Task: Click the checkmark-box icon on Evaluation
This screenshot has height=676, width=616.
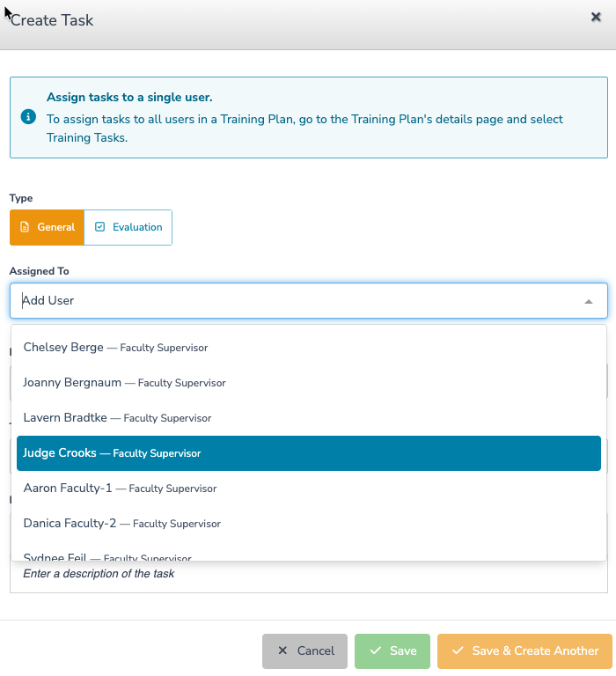Action: coord(99,227)
